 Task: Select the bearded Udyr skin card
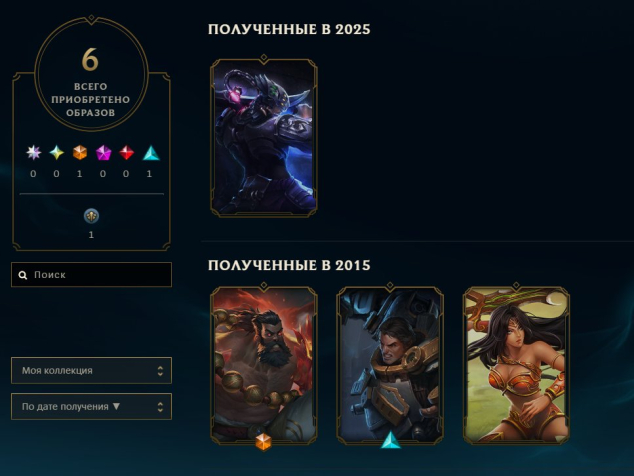click(264, 365)
